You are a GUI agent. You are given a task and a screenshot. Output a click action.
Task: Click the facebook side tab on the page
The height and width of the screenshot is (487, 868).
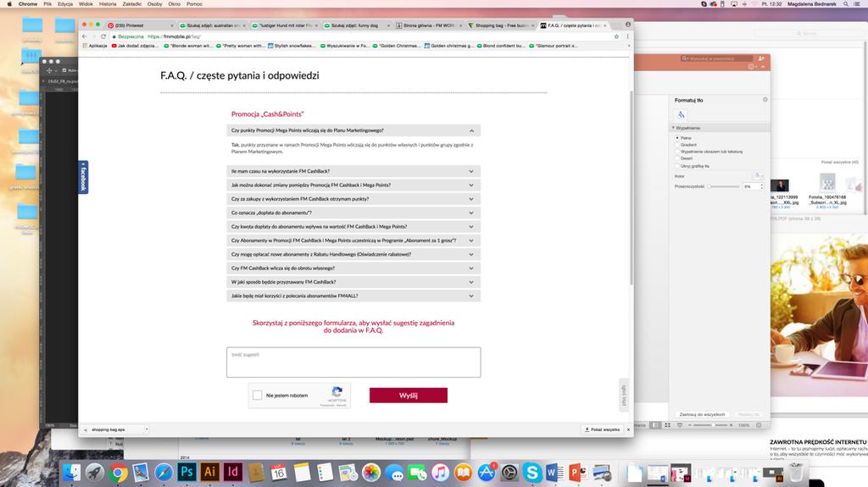(83, 177)
